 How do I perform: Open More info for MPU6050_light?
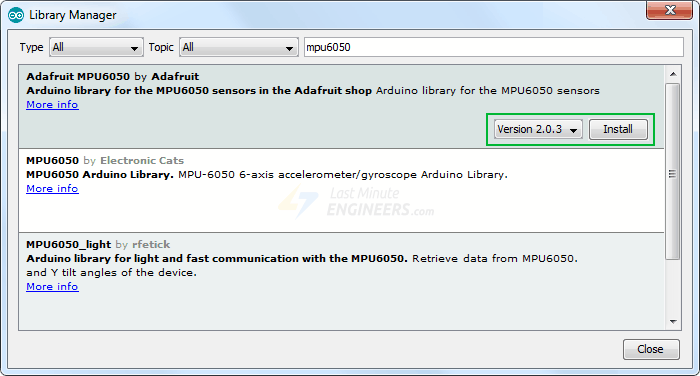[52, 287]
